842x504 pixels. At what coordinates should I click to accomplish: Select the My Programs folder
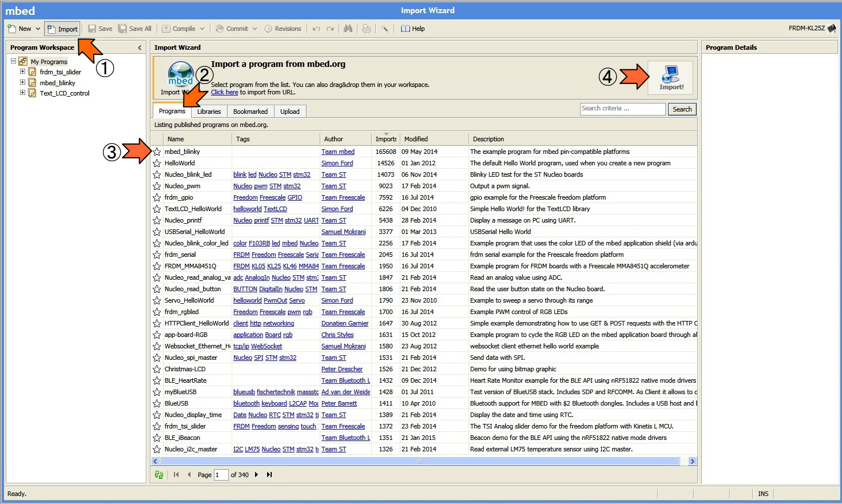(49, 62)
